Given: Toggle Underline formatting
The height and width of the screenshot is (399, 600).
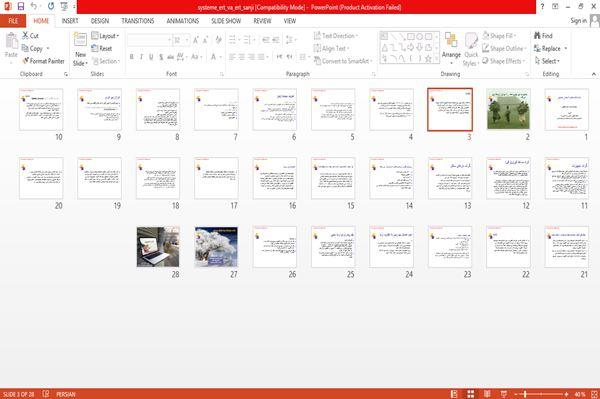Looking at the screenshot, I should 151,57.
